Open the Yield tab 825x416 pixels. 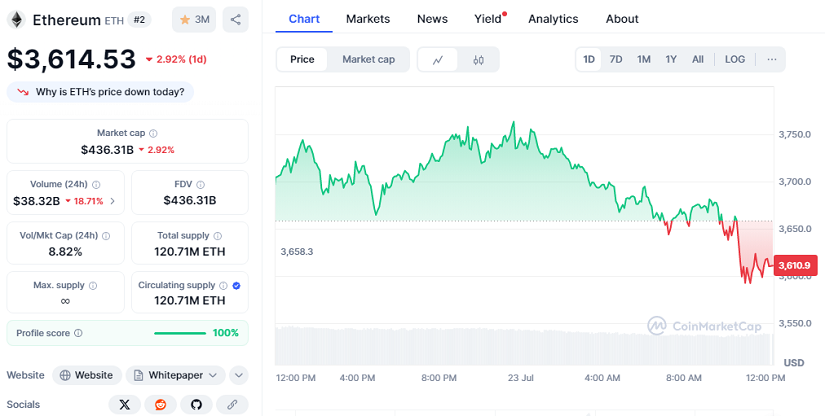click(488, 19)
